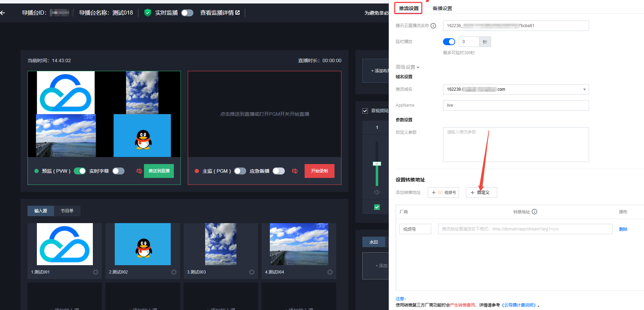Viewport: 644px width, 310px height.
Task: Open settings gear for 测试004 source
Action: pyautogui.click(x=330, y=272)
